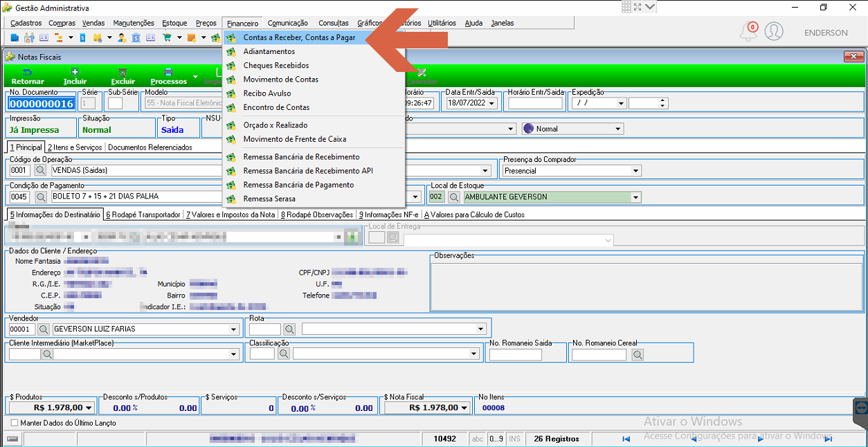Select Cheques Recebidos menu entry
This screenshot has width=868, height=447.
pyautogui.click(x=276, y=66)
